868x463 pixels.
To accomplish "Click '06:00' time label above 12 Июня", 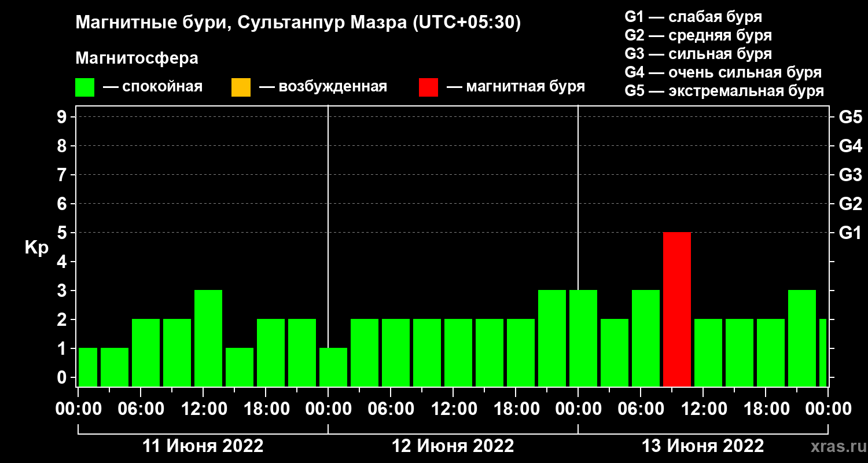I will click(x=391, y=409).
